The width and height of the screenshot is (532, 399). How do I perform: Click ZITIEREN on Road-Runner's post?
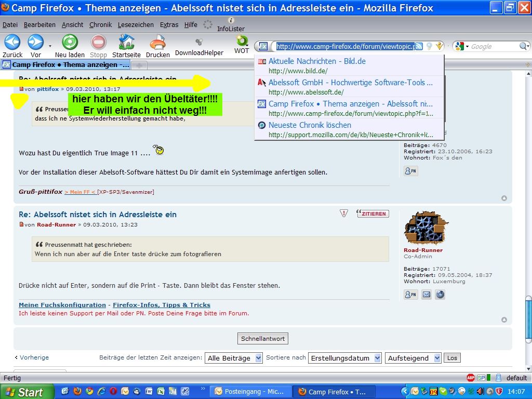click(x=373, y=214)
